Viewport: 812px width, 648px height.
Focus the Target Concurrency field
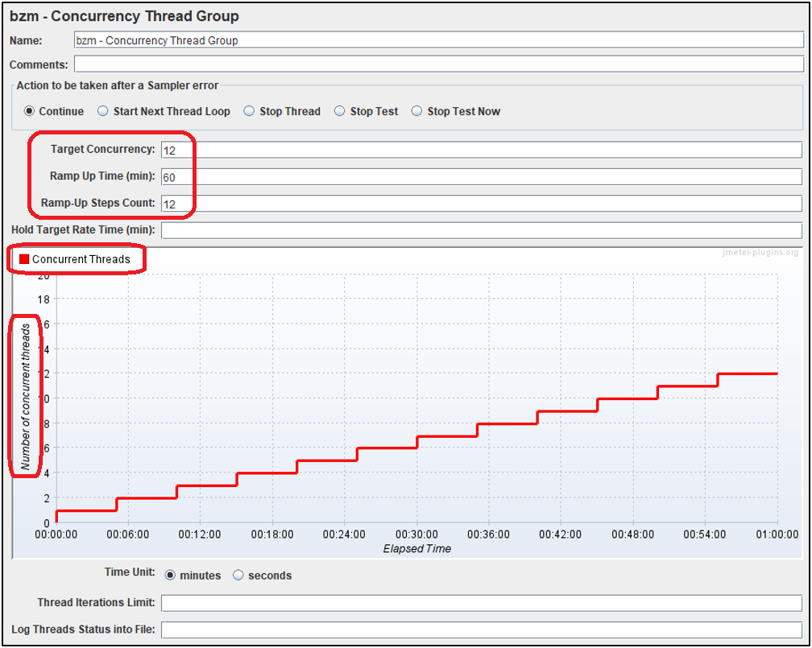[x=482, y=150]
